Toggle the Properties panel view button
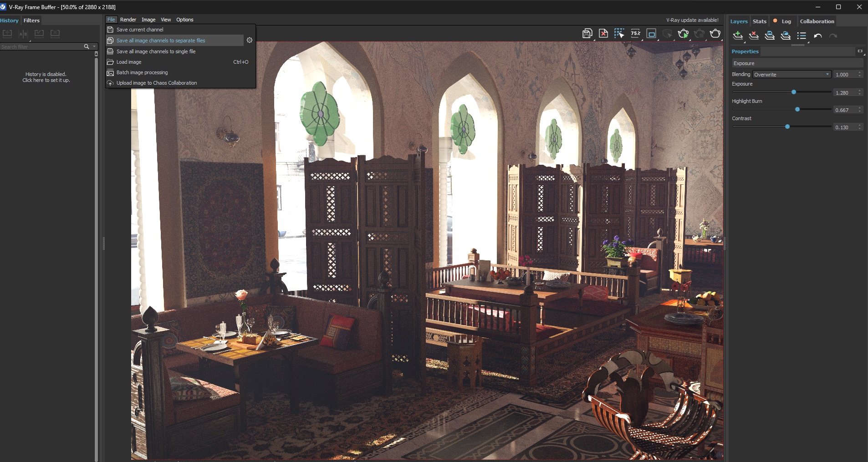This screenshot has width=868, height=462. point(860,51)
